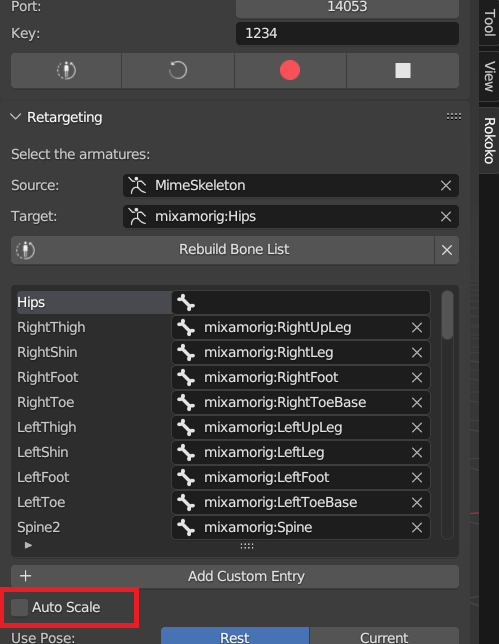Click Add Custom Entry button

click(x=235, y=576)
